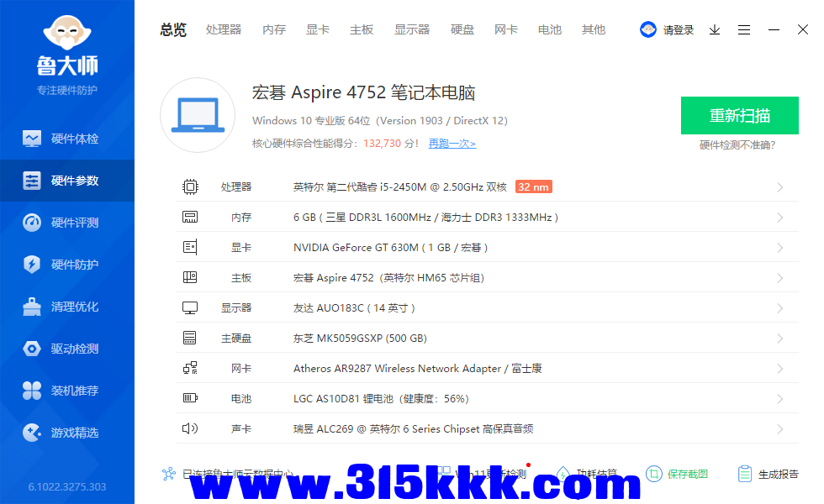This screenshot has width=824, height=504.
Task: Click the 东芝 MK5059GSXP (500 GB) text
Action: pyautogui.click(x=360, y=339)
